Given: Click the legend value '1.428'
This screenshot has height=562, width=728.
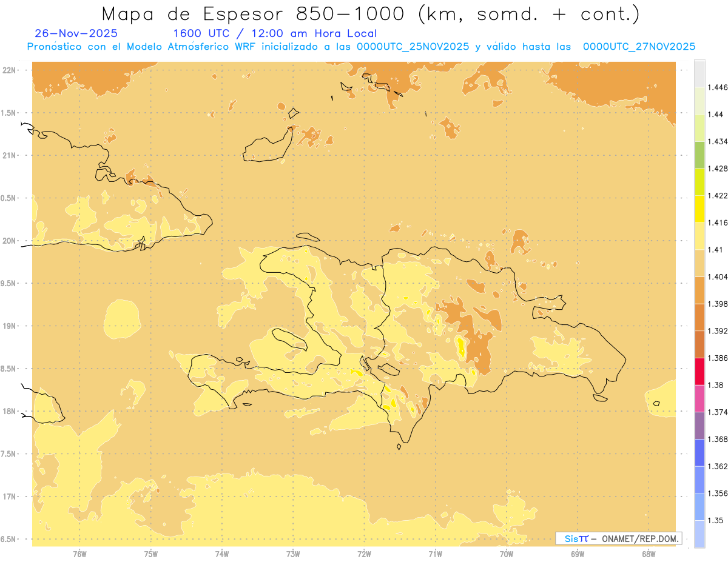Looking at the screenshot, I should coord(717,169).
